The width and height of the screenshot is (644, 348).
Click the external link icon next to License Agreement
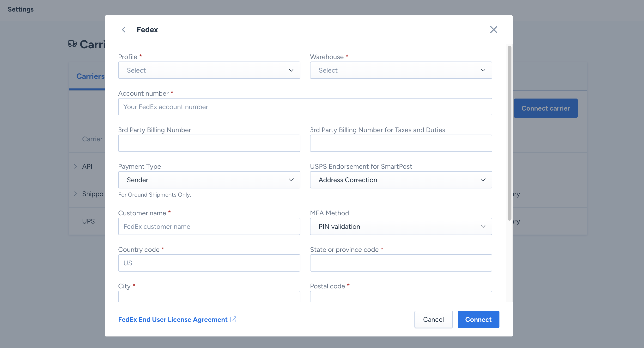click(233, 319)
